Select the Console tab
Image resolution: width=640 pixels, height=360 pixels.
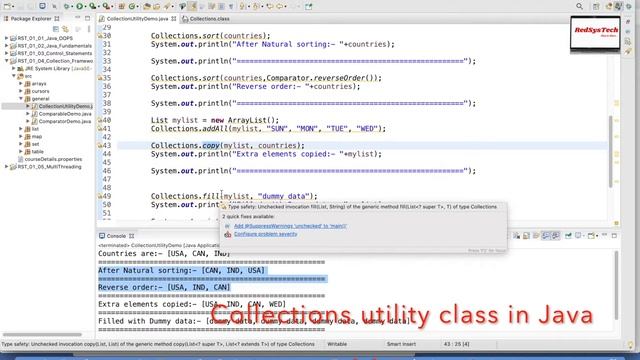[x=116, y=236]
